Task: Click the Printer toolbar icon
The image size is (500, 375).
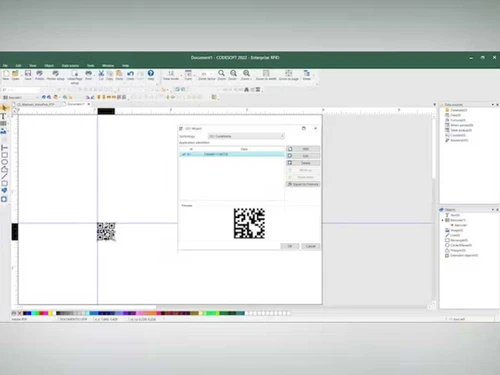Action: click(x=39, y=74)
